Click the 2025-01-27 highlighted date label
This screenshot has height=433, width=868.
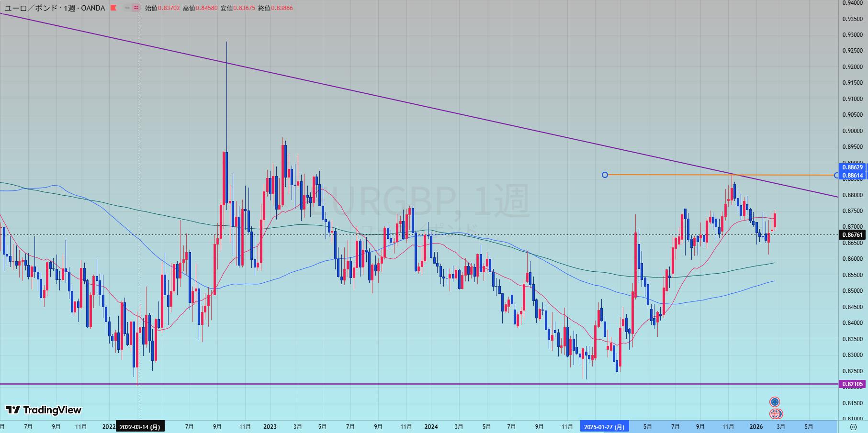[604, 427]
